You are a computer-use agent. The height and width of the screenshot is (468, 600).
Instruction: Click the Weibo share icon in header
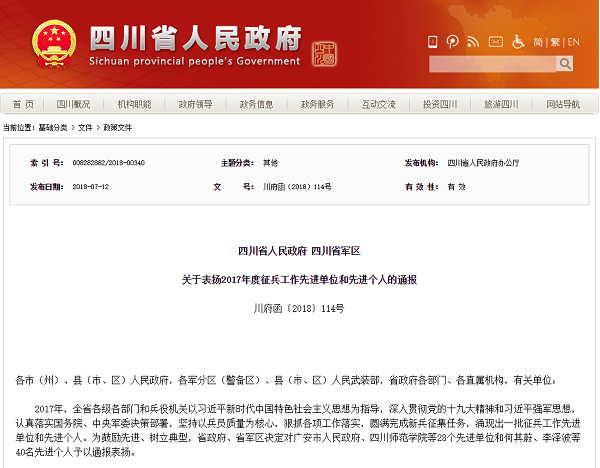(453, 42)
